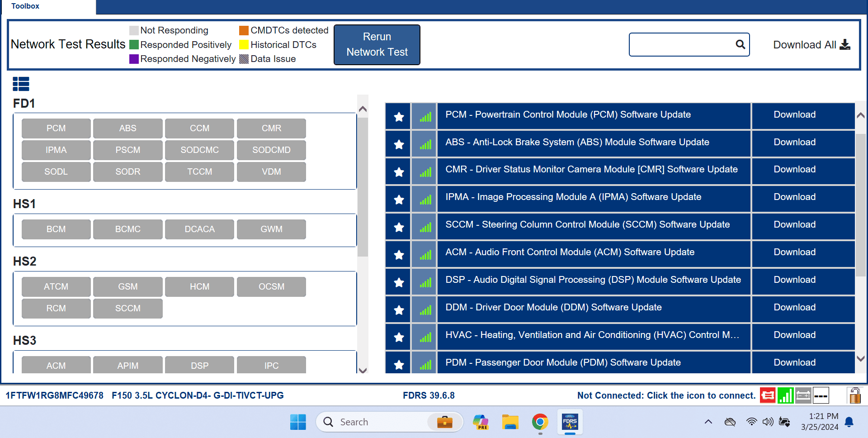Star the CMR Software Update row

tap(398, 172)
